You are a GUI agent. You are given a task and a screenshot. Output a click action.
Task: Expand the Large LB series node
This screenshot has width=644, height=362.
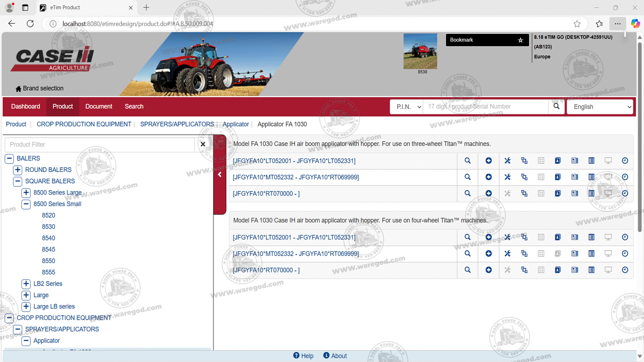(26, 306)
